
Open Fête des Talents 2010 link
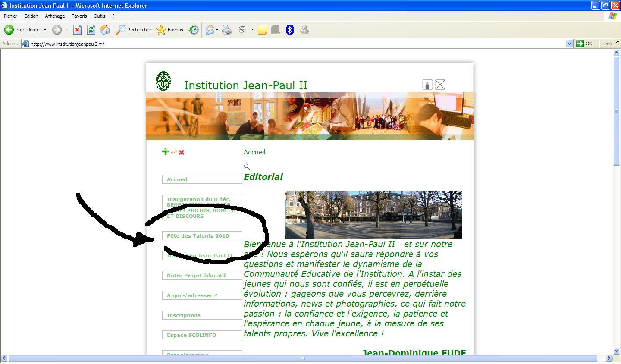point(202,236)
